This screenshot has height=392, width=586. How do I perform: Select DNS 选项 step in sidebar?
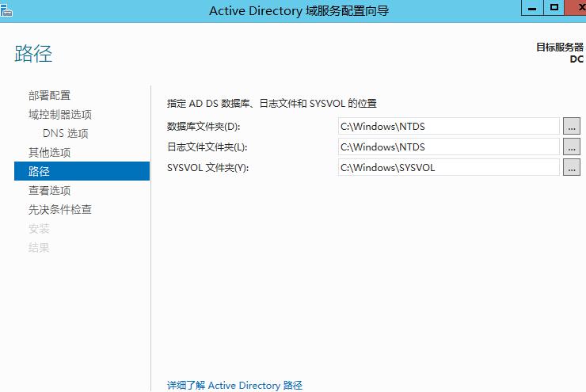click(x=66, y=133)
